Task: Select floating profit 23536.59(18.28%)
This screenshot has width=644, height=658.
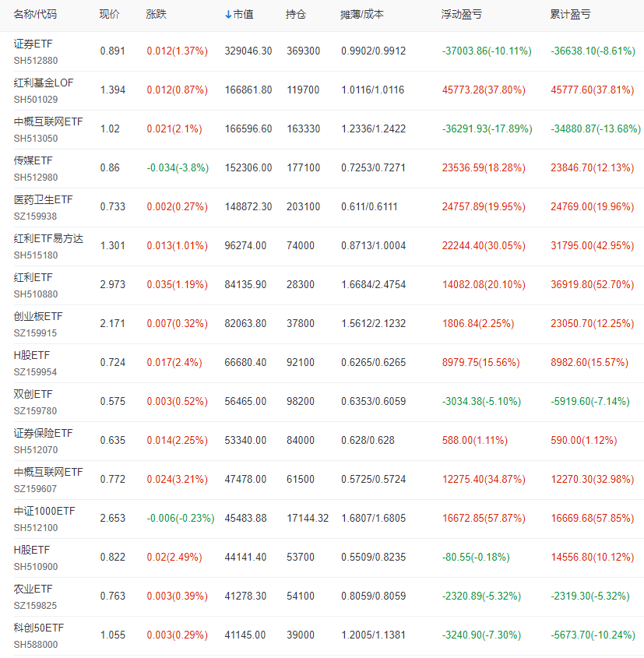Action: click(484, 168)
